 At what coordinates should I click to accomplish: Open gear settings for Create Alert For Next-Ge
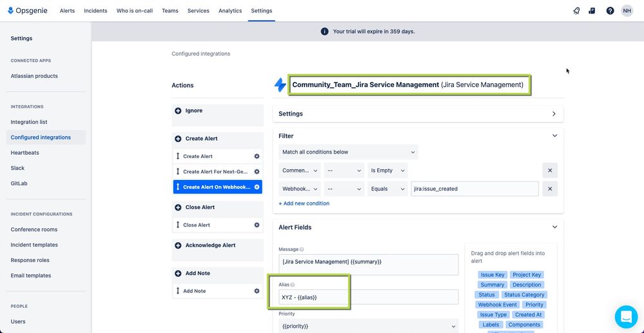[x=257, y=172]
